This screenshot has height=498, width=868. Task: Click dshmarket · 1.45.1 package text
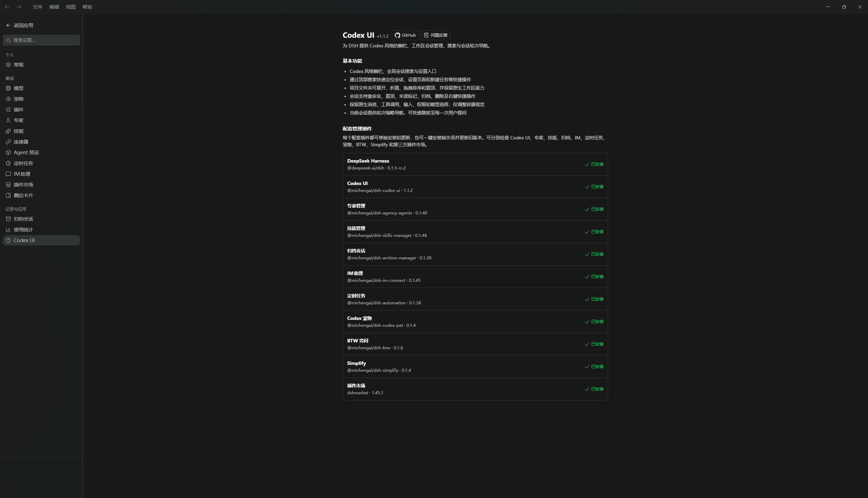tap(365, 393)
